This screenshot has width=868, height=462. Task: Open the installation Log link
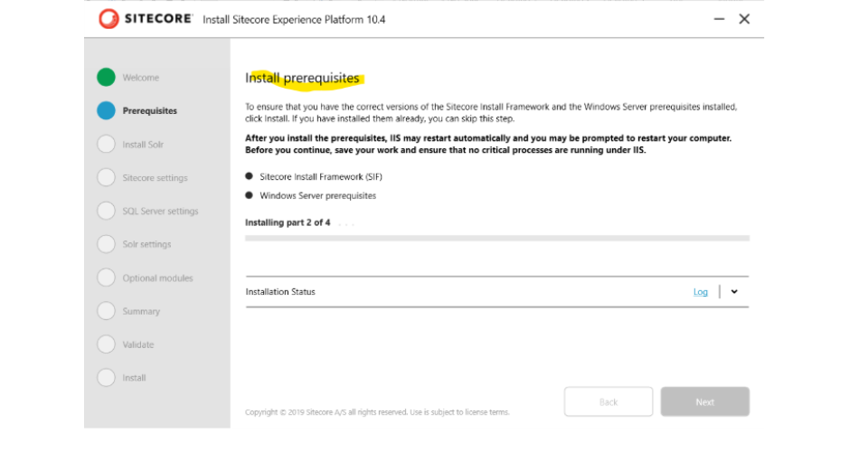[x=700, y=292]
